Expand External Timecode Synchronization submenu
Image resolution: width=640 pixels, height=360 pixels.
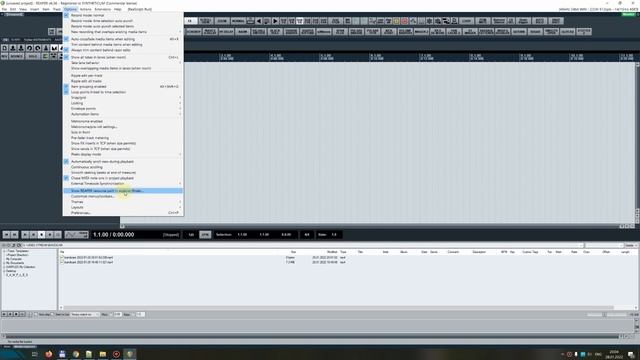[123, 184]
